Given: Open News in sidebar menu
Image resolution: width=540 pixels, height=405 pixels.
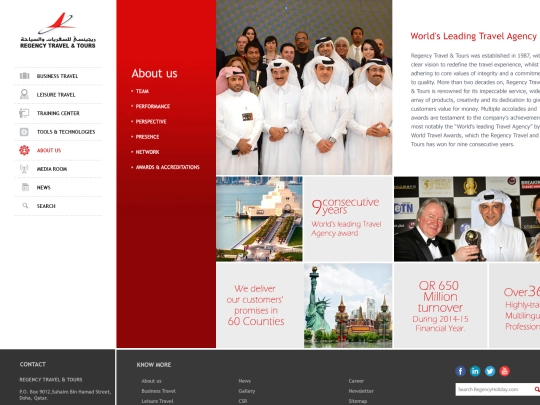Looking at the screenshot, I should [43, 188].
